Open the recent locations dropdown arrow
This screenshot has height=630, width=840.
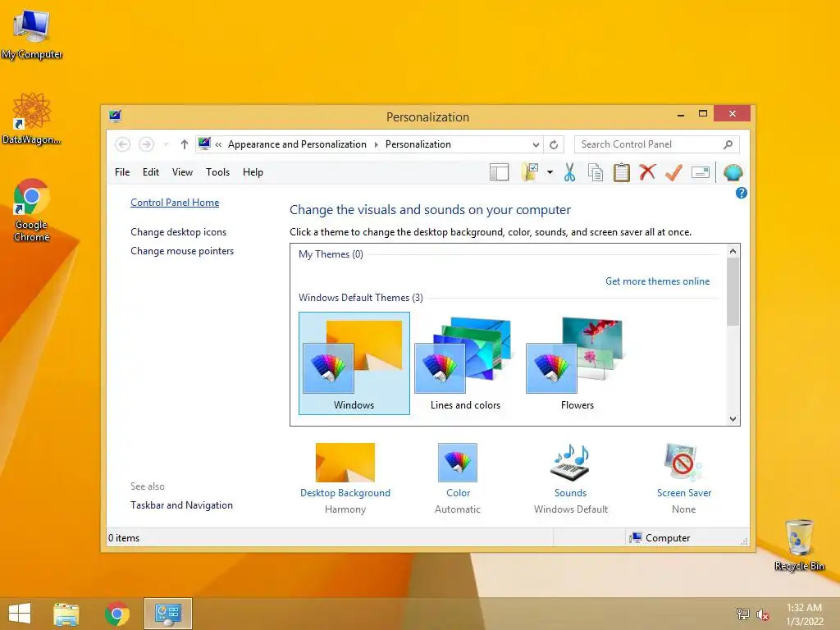(x=166, y=144)
